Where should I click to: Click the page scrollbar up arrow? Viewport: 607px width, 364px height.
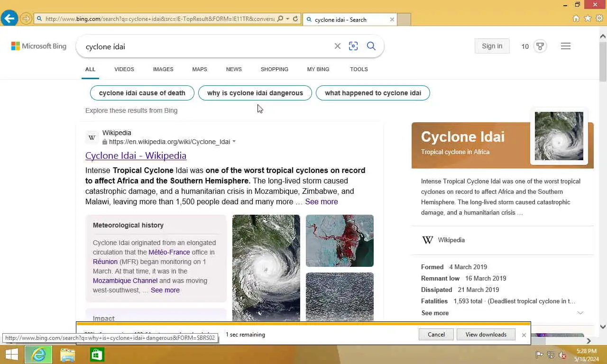point(603,36)
